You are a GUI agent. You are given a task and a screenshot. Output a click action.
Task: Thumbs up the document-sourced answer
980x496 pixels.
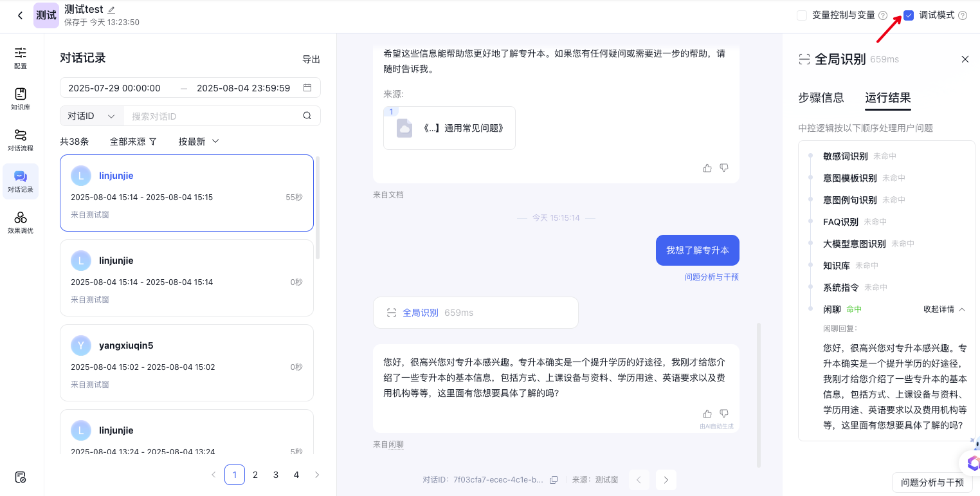707,168
